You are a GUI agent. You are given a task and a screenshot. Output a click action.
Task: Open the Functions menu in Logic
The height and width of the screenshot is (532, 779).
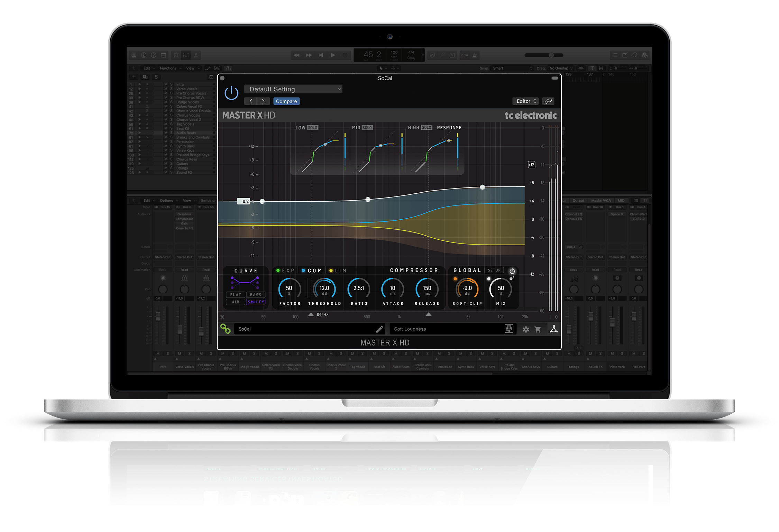click(x=171, y=68)
